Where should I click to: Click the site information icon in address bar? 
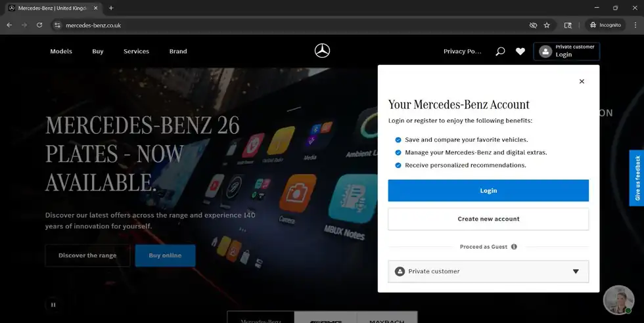click(58, 25)
